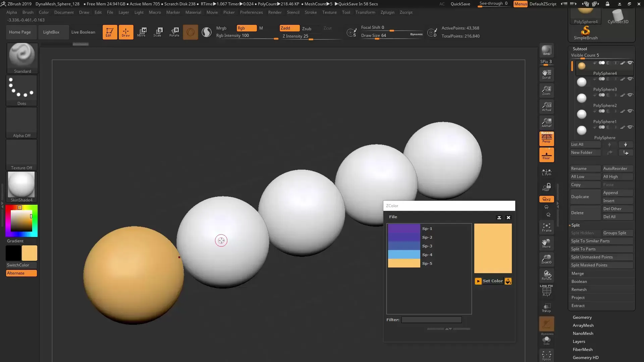Screen dimensions: 644x362
Task: Hide PolySphere4 using its eye icon
Action: [x=630, y=63]
